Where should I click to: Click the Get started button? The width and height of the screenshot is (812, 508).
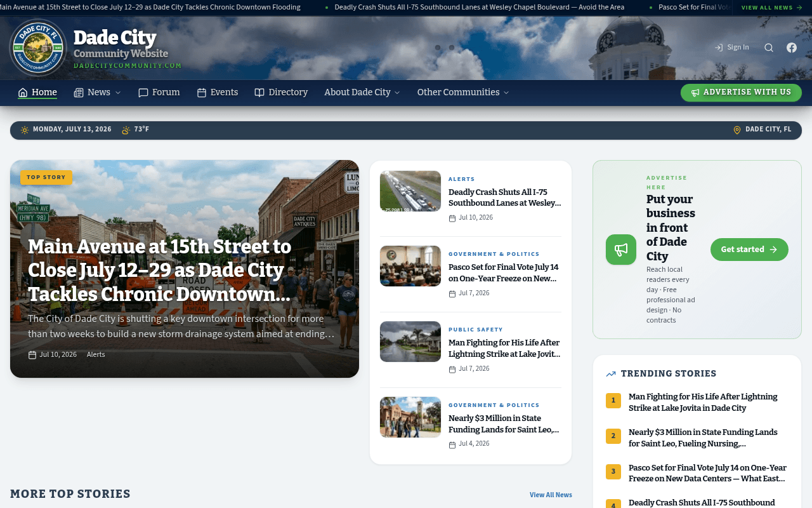[749, 250]
